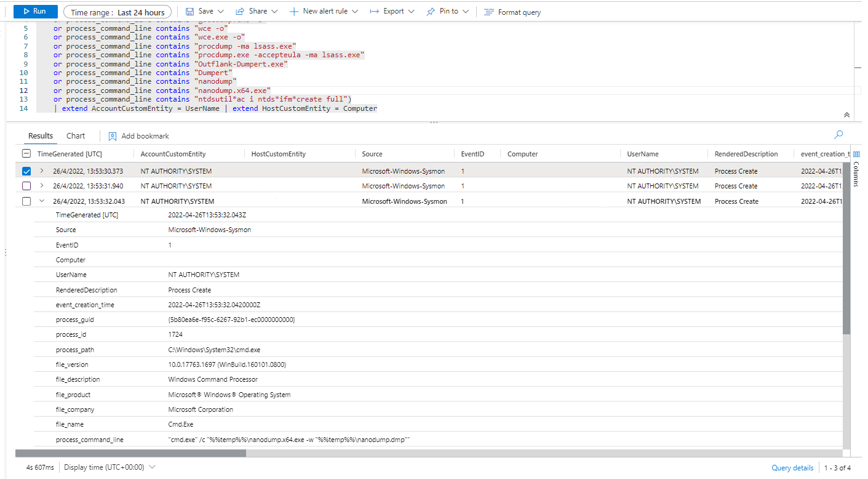Screen dimensions: 868x479
Task: Expand the 13:53:31.940 result row
Action: click(42, 186)
